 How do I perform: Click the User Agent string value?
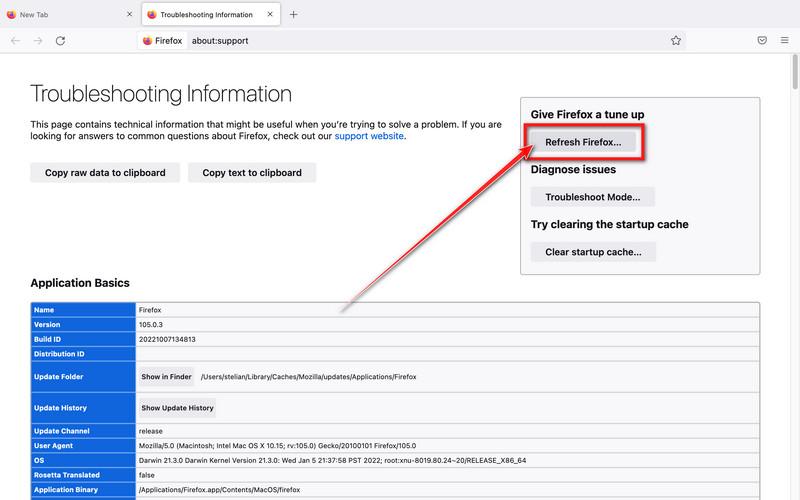[278, 445]
